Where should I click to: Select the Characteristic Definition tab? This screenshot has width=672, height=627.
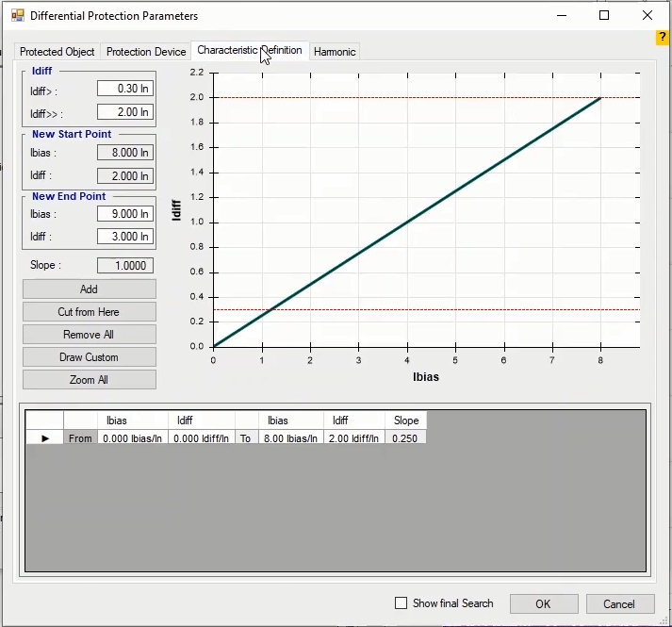coord(249,51)
